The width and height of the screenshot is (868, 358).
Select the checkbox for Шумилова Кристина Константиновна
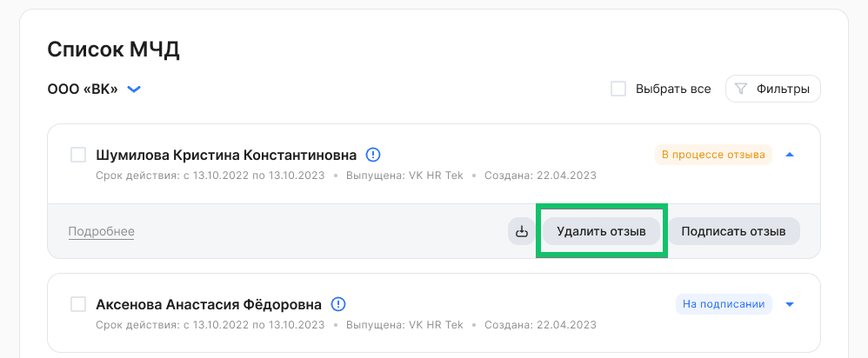click(x=78, y=155)
